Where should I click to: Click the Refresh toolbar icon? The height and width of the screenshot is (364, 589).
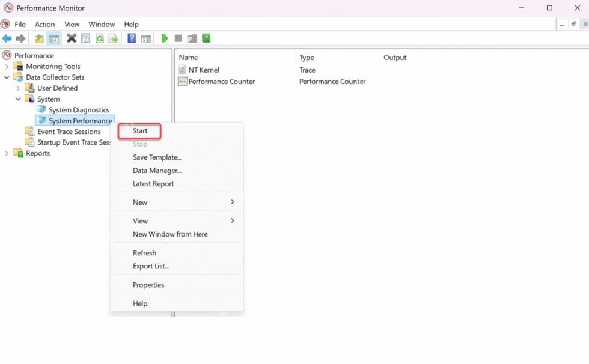point(100,38)
